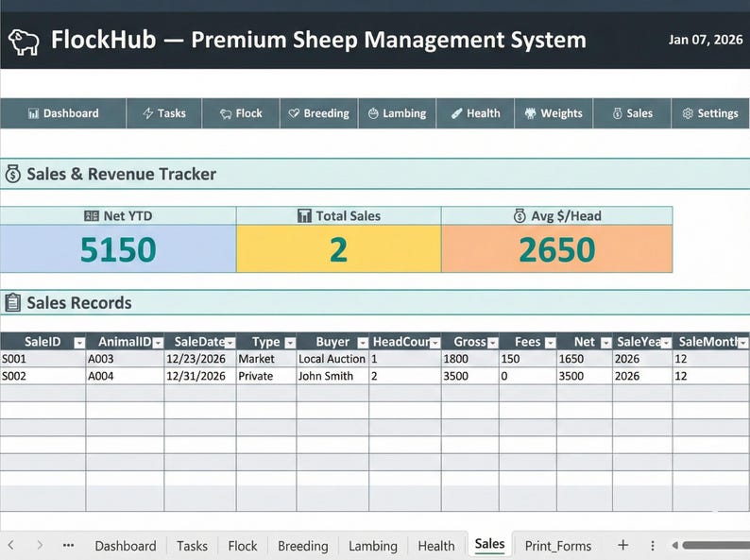This screenshot has width=750, height=560.
Task: Select the Fees value 150 cell
Action: pos(528,359)
